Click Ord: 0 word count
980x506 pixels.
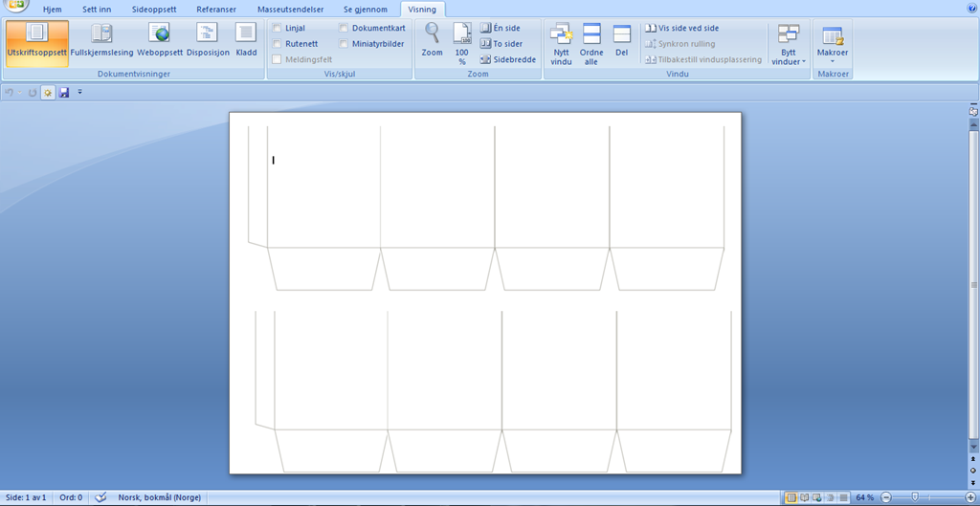[x=71, y=498]
